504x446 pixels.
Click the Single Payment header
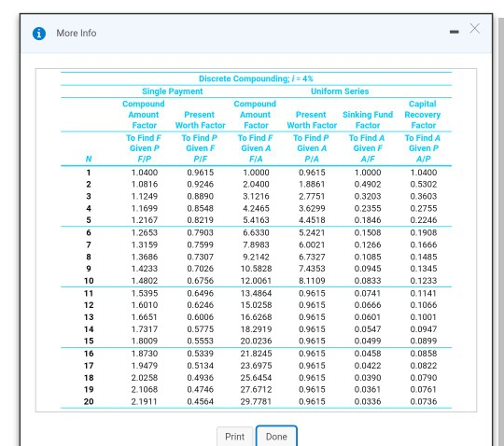click(x=173, y=91)
